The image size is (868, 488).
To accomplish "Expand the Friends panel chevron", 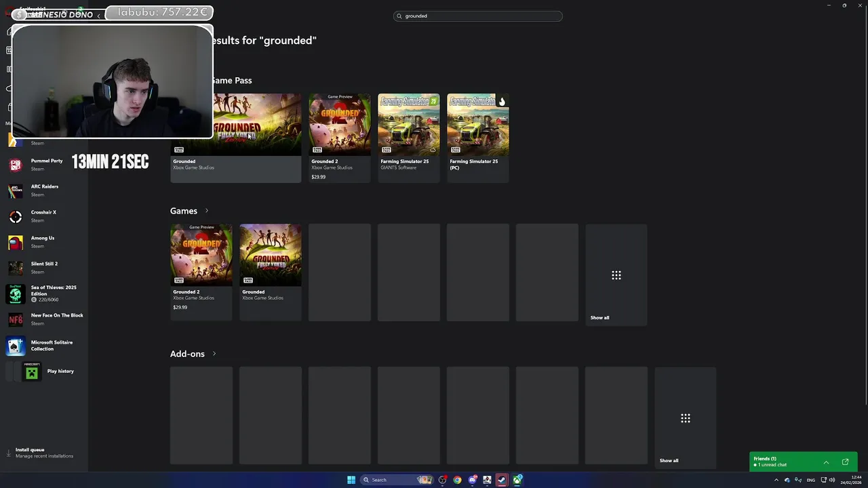I will (826, 462).
